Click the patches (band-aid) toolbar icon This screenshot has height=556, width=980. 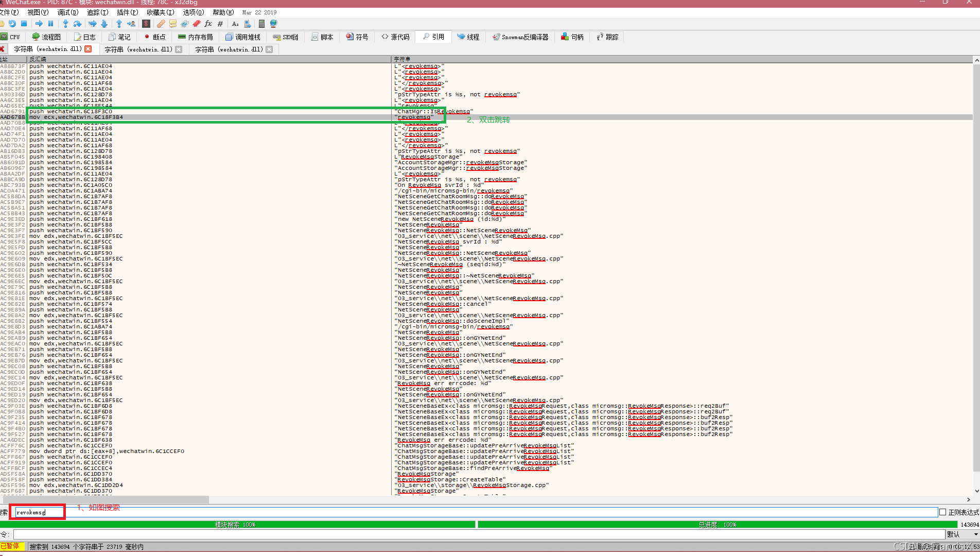point(161,24)
